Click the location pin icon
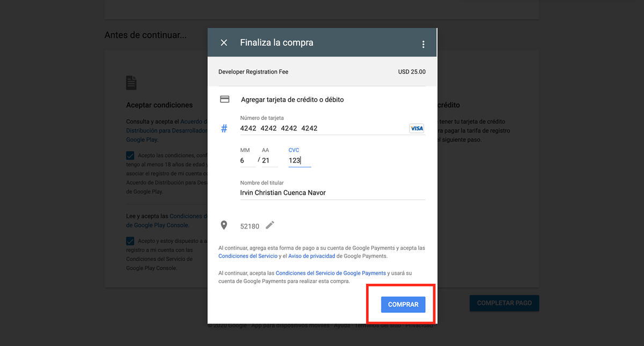 point(224,226)
